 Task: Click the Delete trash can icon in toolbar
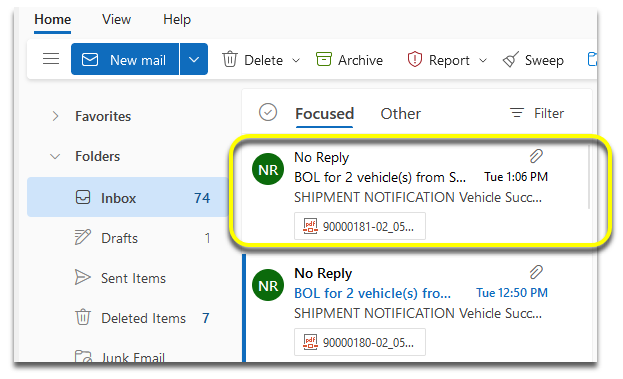[x=230, y=59]
